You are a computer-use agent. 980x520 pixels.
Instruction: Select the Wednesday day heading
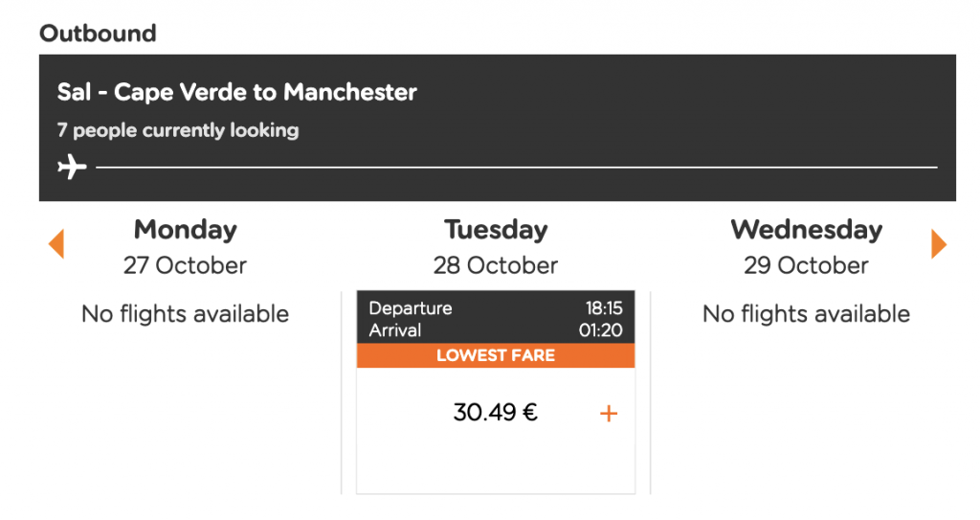[806, 230]
